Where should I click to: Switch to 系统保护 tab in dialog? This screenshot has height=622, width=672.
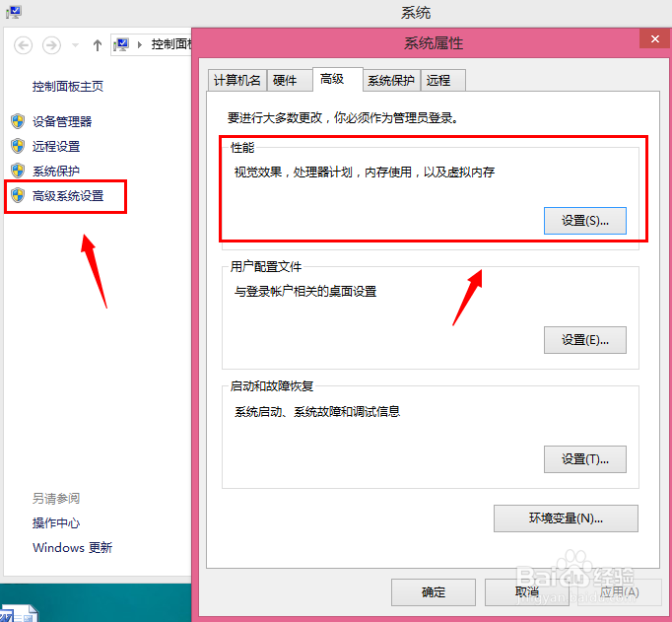click(391, 80)
